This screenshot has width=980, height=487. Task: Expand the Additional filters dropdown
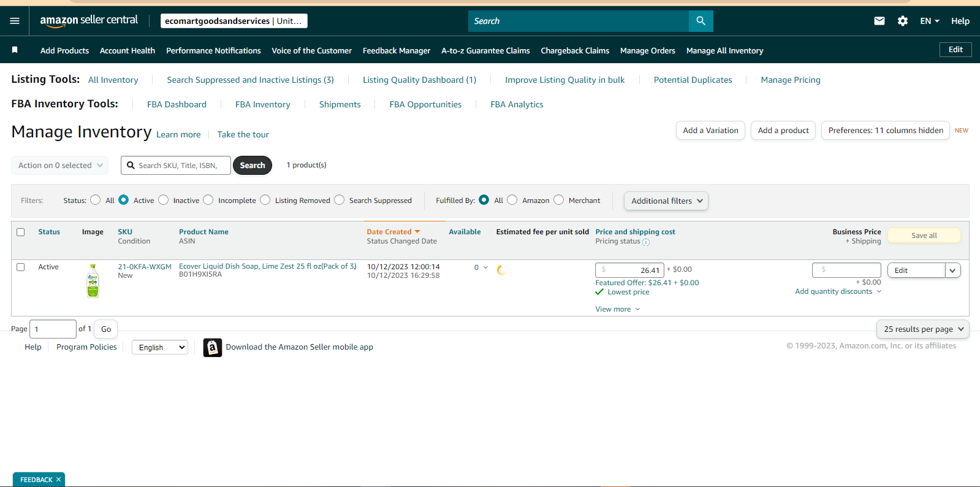click(x=666, y=201)
